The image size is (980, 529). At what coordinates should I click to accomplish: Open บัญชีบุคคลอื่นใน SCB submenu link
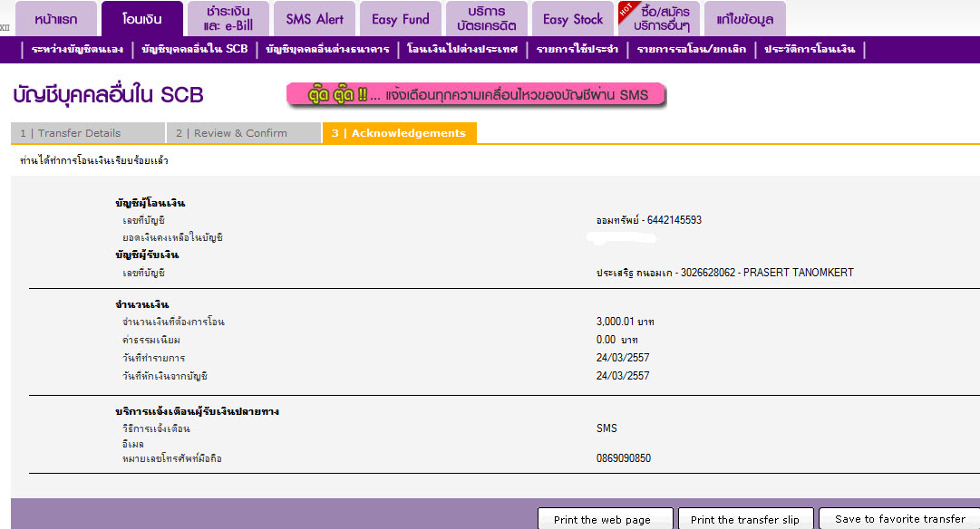(x=194, y=49)
